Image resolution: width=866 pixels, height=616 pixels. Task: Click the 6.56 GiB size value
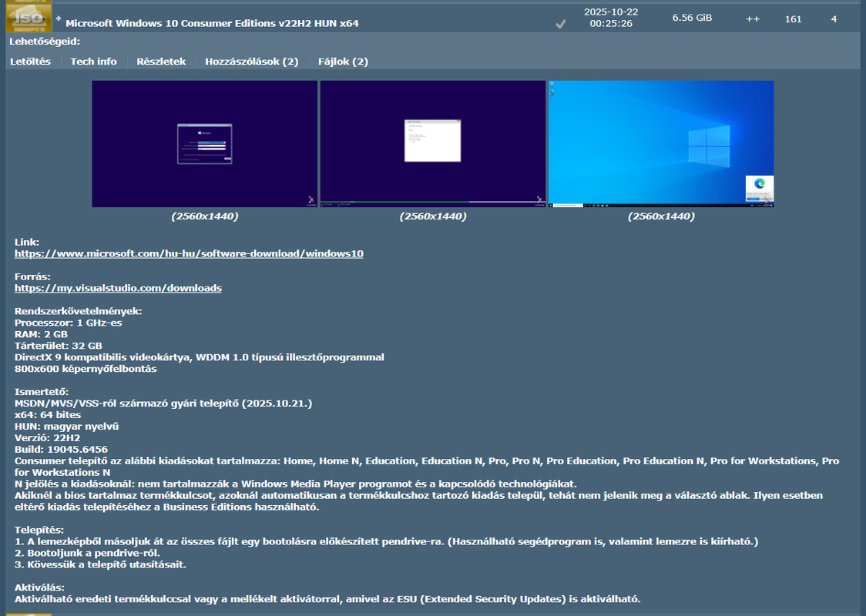pos(692,18)
